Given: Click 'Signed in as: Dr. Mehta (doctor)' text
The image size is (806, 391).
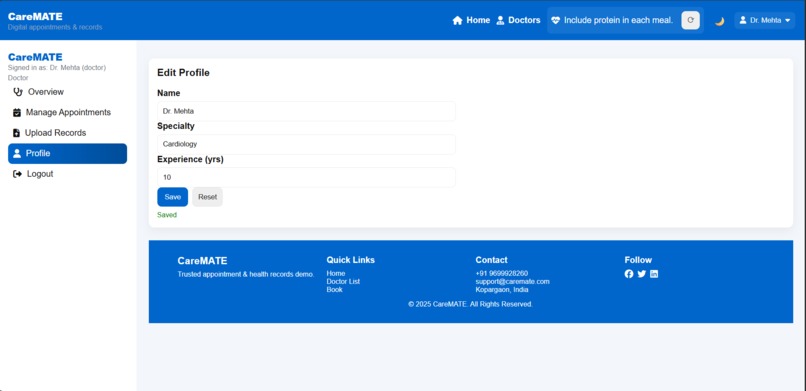Looking at the screenshot, I should (57, 68).
